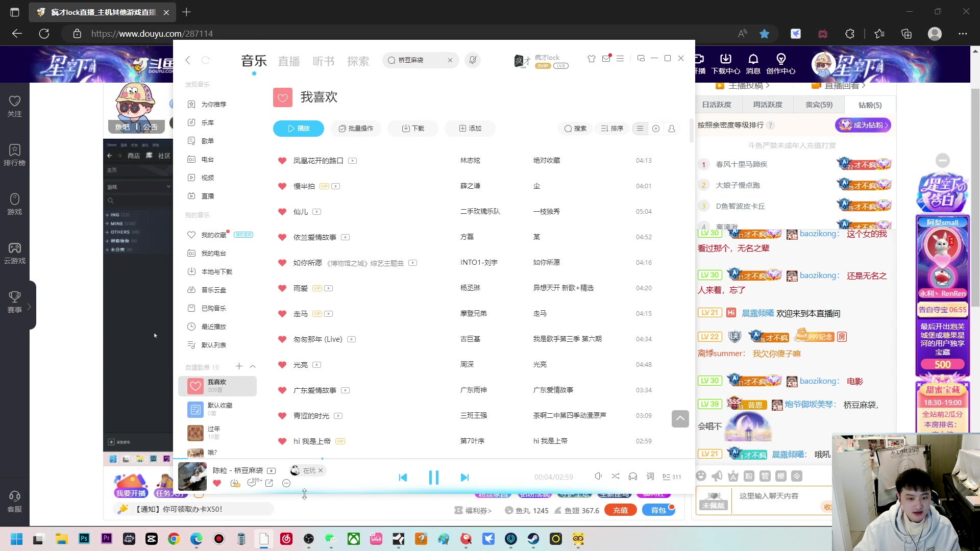Open Douyu 创作中心

coord(780,64)
